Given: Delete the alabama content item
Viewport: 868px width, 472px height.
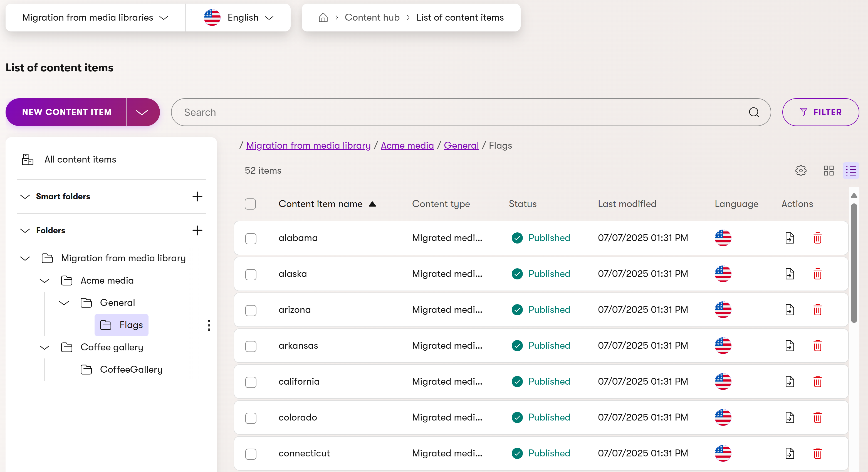Looking at the screenshot, I should tap(817, 238).
